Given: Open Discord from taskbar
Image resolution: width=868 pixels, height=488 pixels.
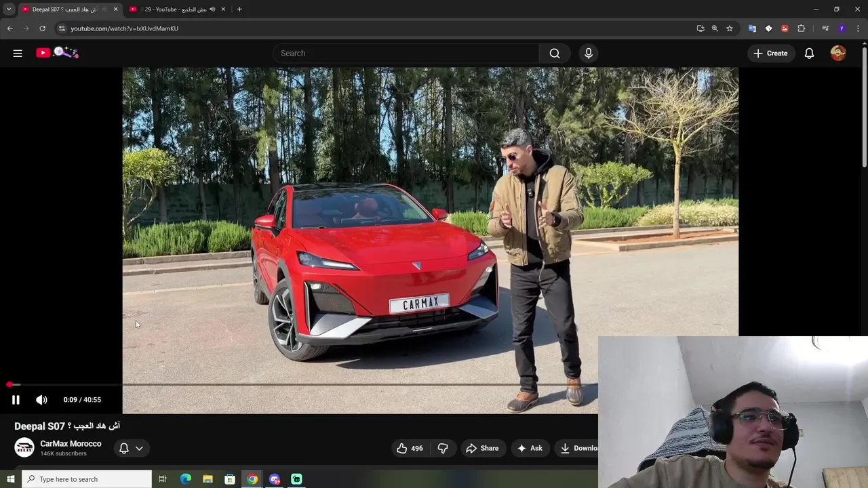Looking at the screenshot, I should 275,479.
